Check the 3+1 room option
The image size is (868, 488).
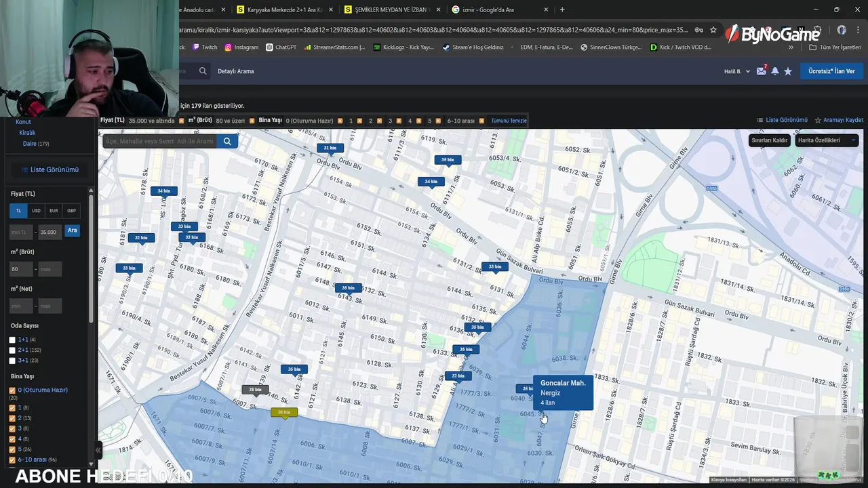pos(12,361)
